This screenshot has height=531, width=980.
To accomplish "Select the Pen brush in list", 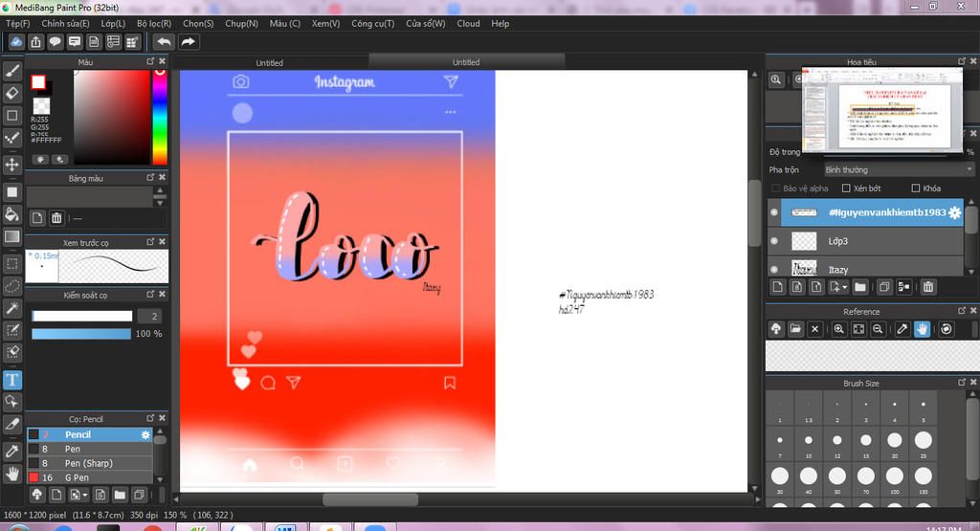I will tap(89, 449).
